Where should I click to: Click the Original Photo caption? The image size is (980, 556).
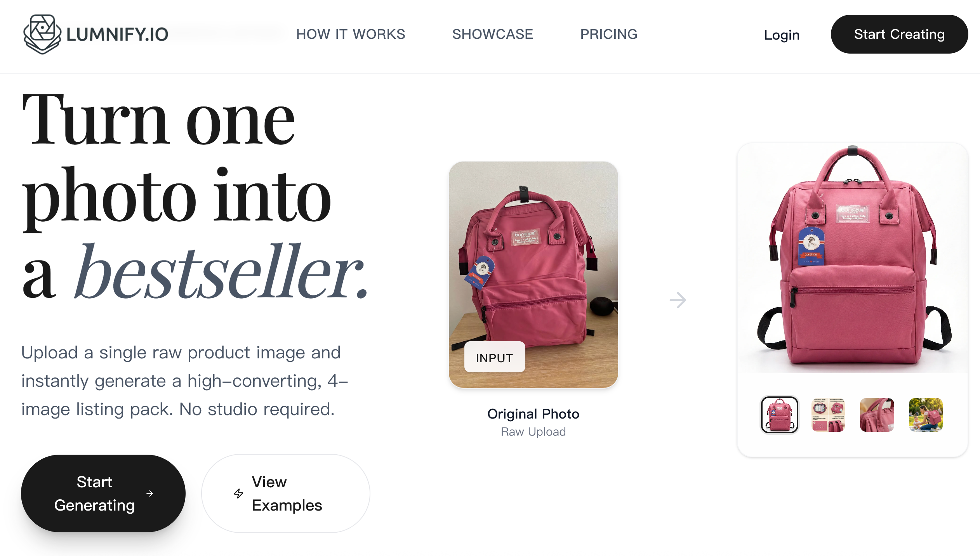[x=533, y=414]
